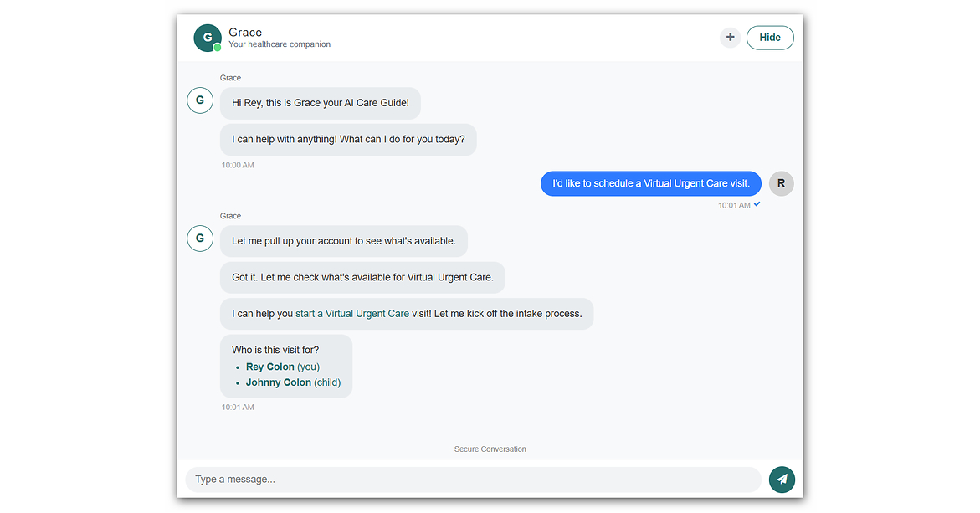This screenshot has height=513, width=980.
Task: Open the start a Virtual Urgent Care link
Action: (351, 314)
